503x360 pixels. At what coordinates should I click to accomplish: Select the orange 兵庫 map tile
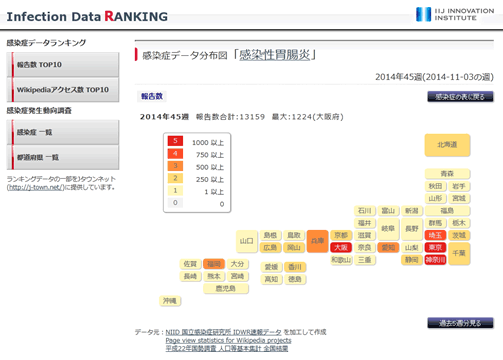coord(317,241)
